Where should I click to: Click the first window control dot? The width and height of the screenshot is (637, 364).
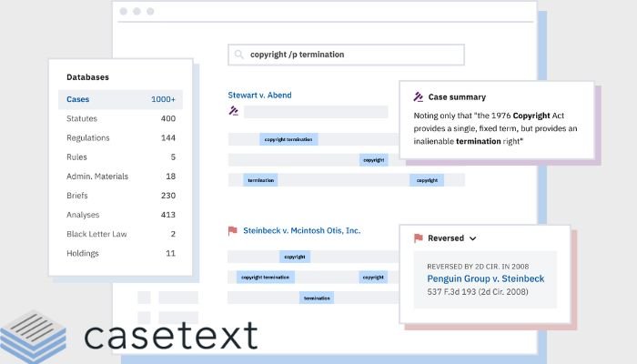pyautogui.click(x=124, y=11)
